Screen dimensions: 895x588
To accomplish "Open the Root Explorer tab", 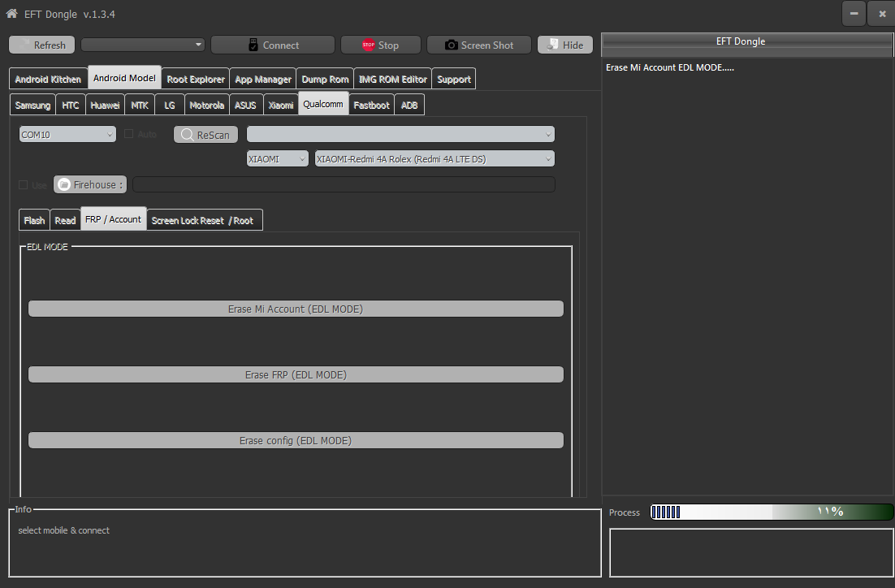I will coord(196,79).
